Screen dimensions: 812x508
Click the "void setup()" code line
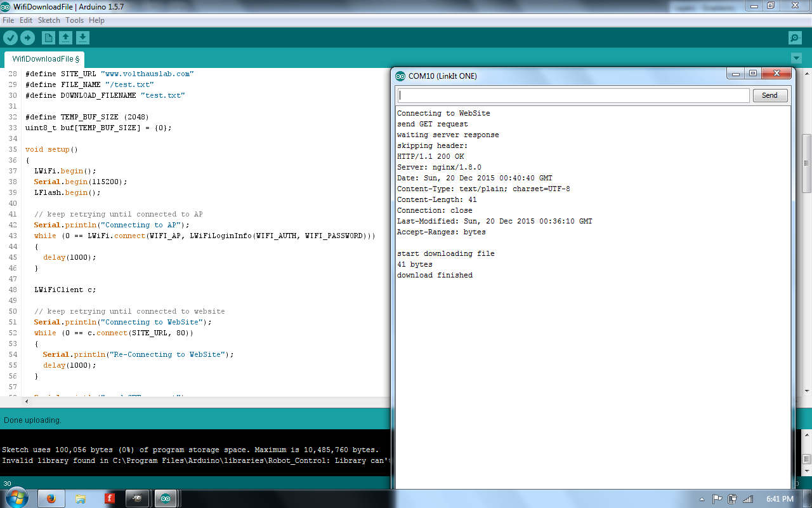pyautogui.click(x=51, y=149)
